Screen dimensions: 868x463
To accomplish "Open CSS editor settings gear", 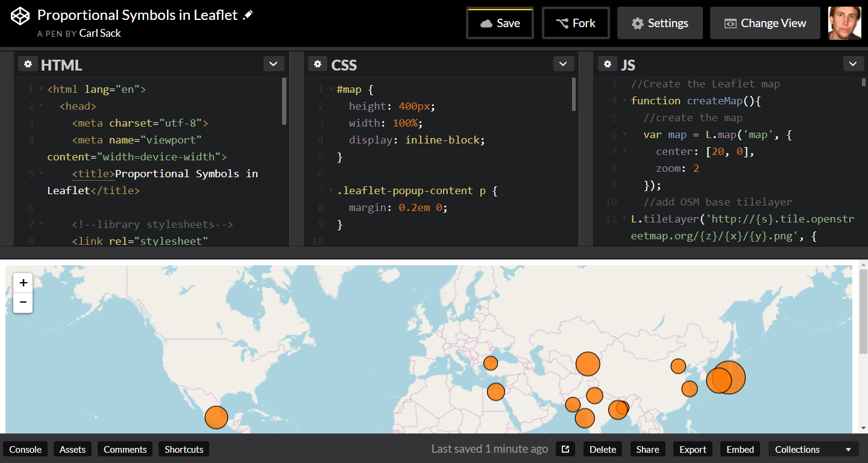I will click(318, 64).
